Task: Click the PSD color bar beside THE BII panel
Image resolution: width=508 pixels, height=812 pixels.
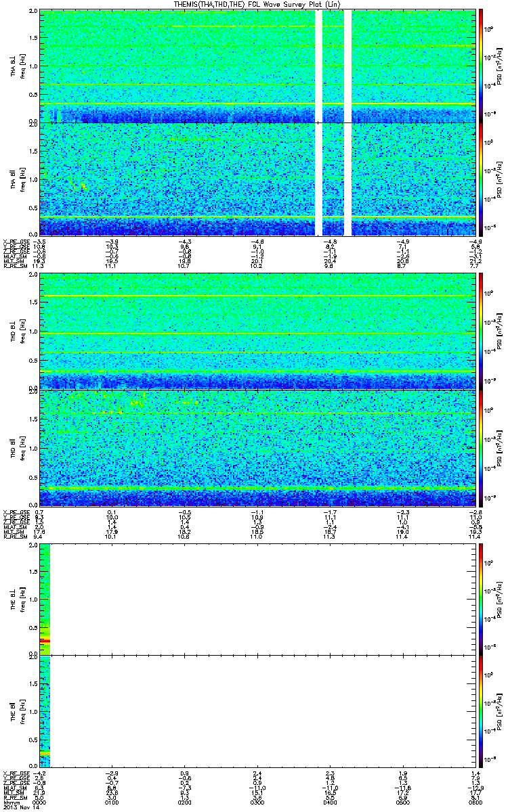Action: [x=481, y=711]
